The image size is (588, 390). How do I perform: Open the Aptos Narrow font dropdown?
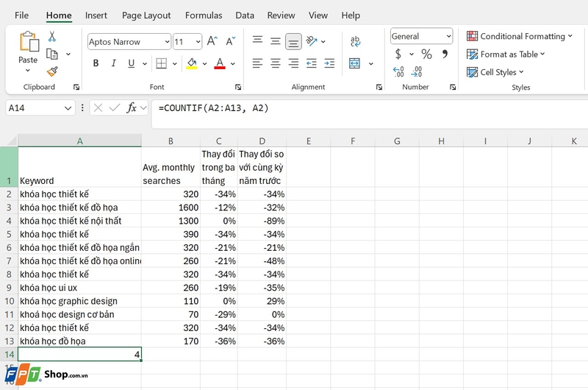tap(168, 42)
